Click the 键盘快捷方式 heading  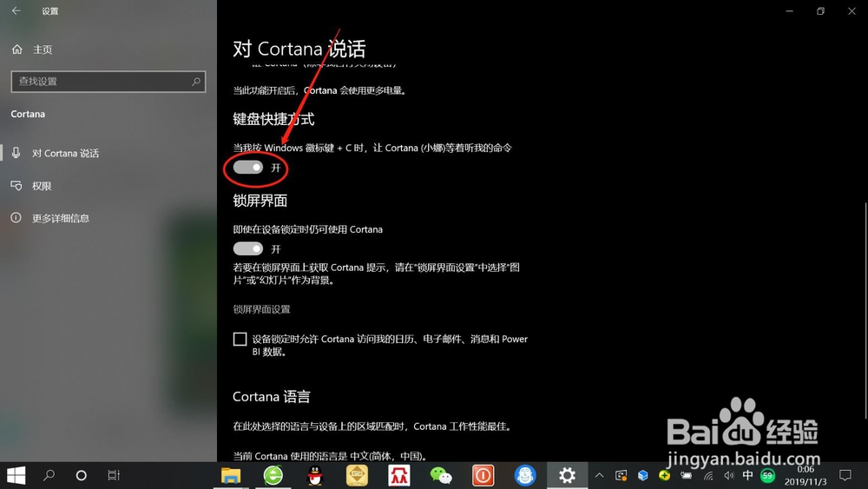[x=273, y=118]
